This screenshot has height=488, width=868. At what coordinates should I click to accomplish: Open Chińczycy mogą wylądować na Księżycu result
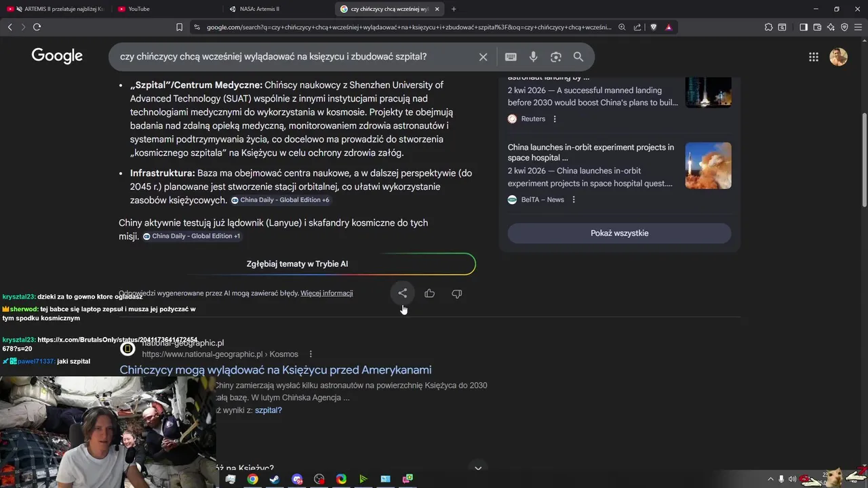[x=275, y=370]
